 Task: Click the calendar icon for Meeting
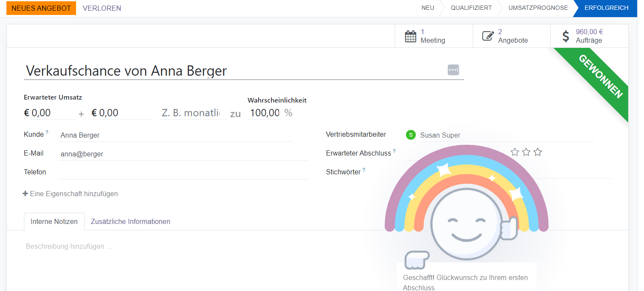[x=410, y=36]
